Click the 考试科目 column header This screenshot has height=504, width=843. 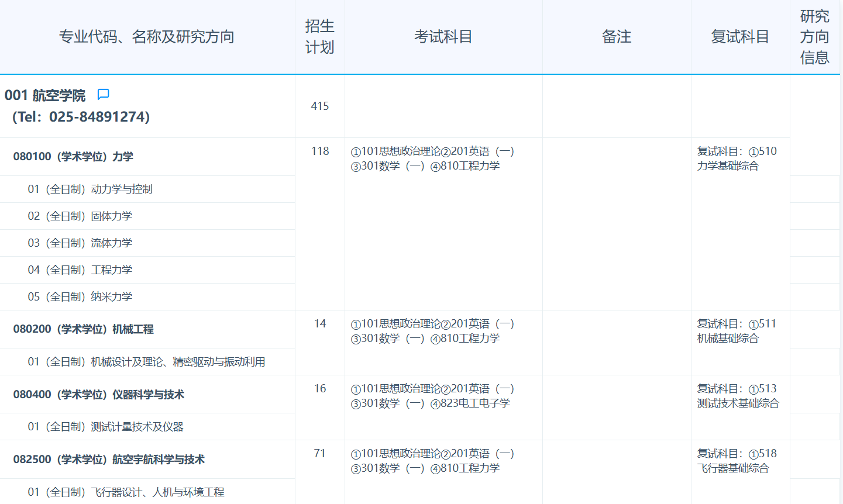443,36
